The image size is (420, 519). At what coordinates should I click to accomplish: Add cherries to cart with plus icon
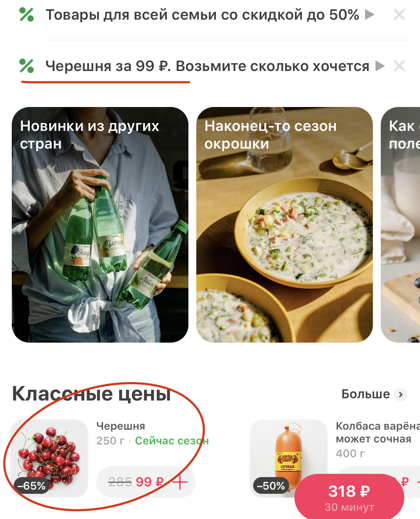[180, 482]
